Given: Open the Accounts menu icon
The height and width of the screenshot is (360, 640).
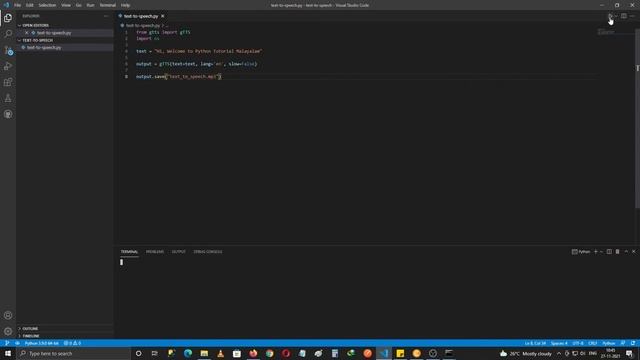Looking at the screenshot, I should click(8, 315).
